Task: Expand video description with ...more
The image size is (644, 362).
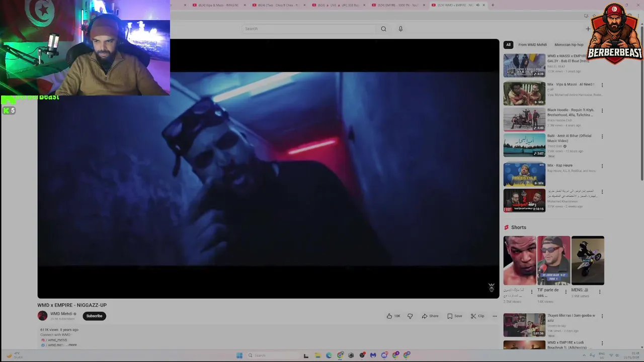Action: (71, 345)
